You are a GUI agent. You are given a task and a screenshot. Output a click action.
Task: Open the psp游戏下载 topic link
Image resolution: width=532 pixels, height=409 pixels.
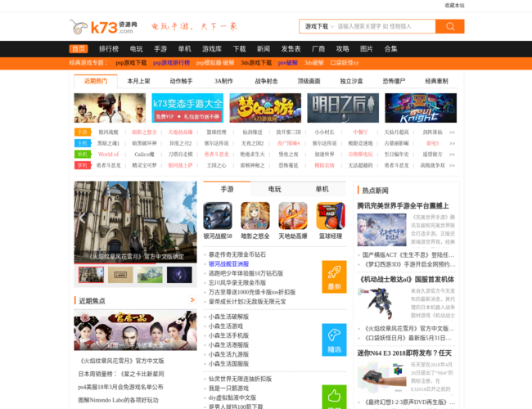tap(131, 63)
